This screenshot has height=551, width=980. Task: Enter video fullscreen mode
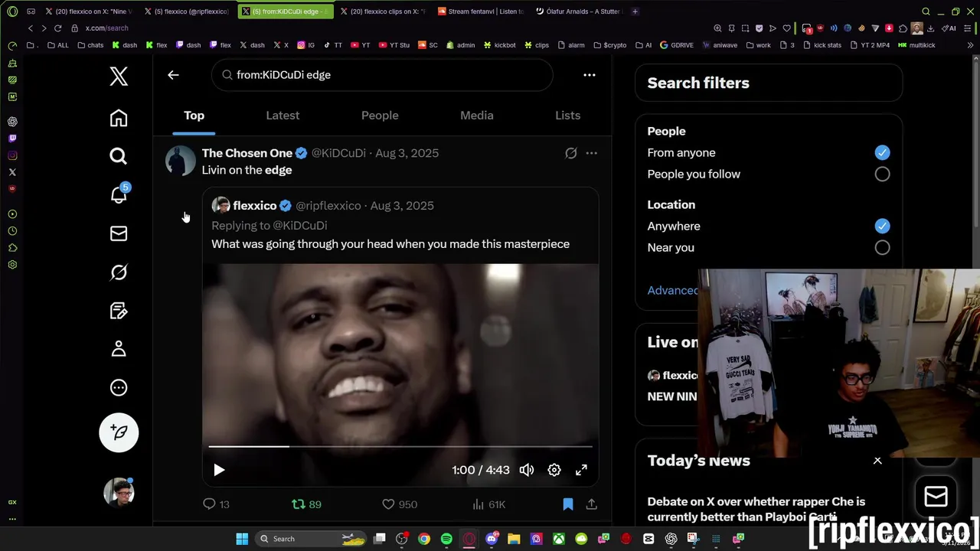(x=581, y=470)
